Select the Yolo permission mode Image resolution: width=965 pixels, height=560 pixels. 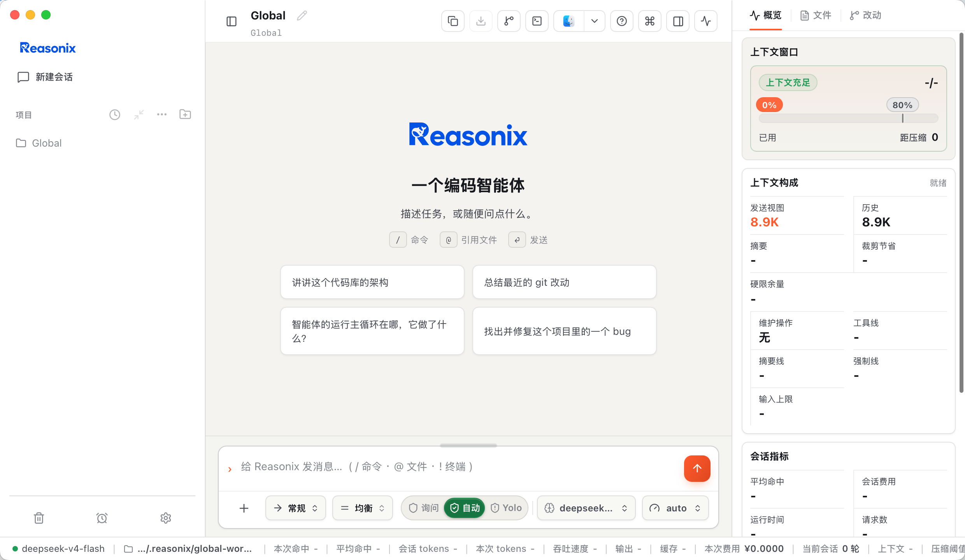click(x=506, y=508)
